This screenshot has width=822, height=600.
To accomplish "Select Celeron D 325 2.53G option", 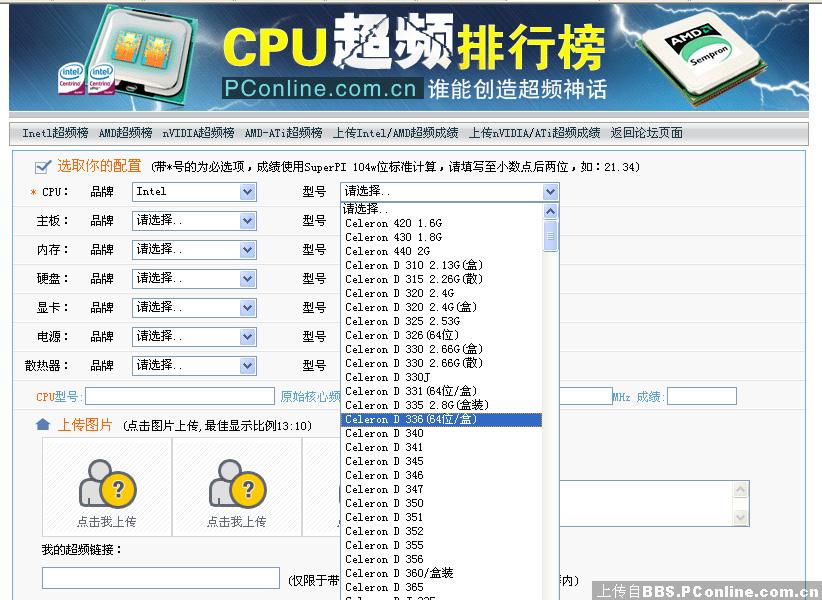I will (441, 321).
